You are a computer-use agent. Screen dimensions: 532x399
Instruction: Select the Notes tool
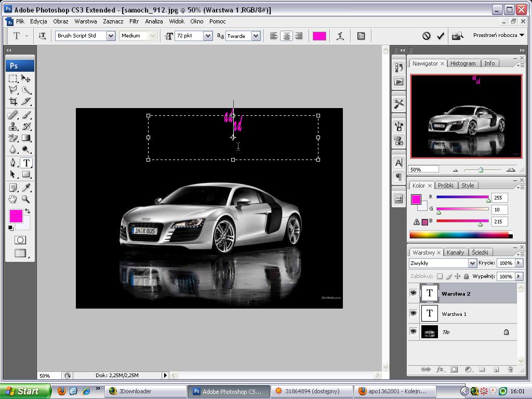pyautogui.click(x=13, y=188)
